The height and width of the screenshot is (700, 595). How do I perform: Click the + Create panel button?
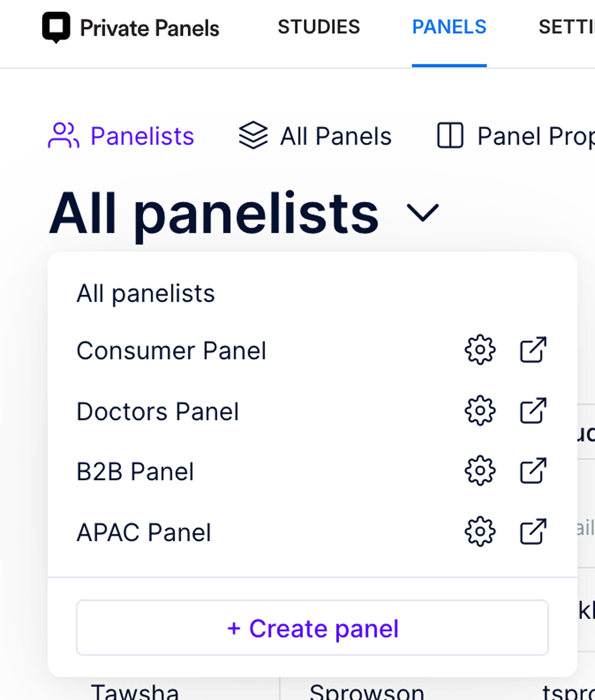312,628
